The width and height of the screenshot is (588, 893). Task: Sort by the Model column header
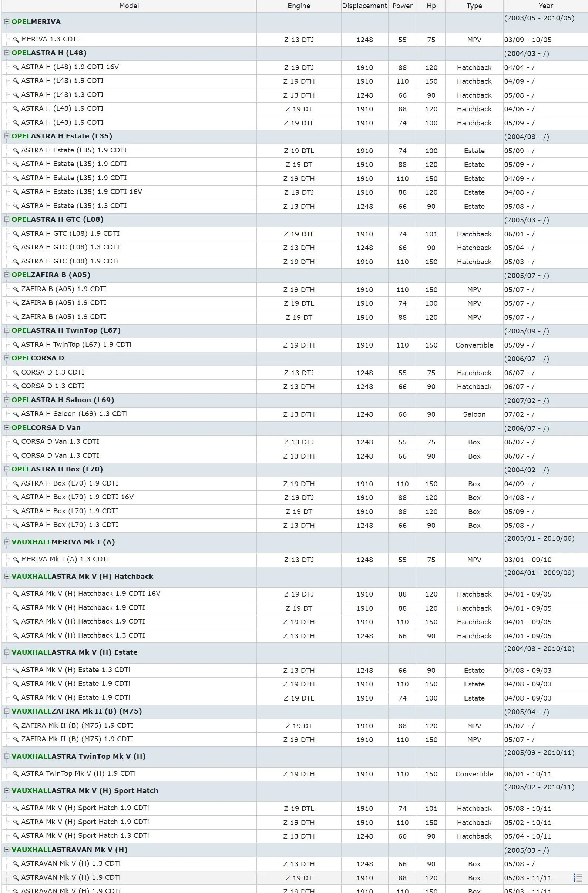pyautogui.click(x=129, y=6)
